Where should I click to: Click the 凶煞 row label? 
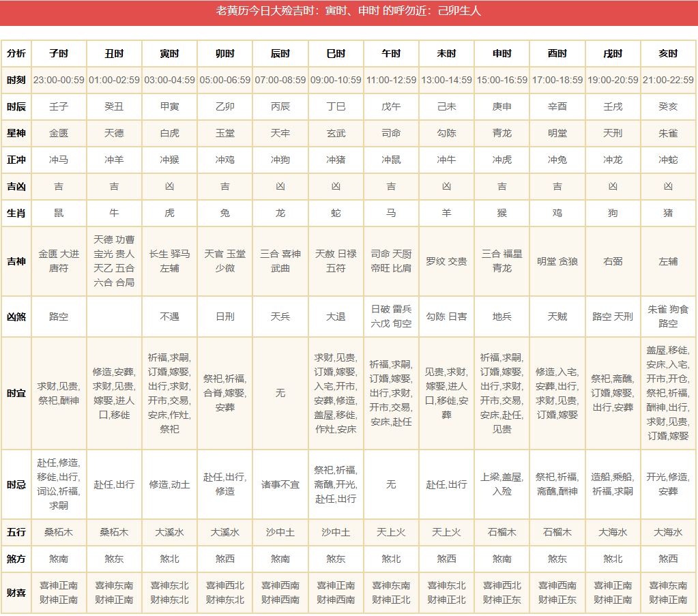(16, 317)
